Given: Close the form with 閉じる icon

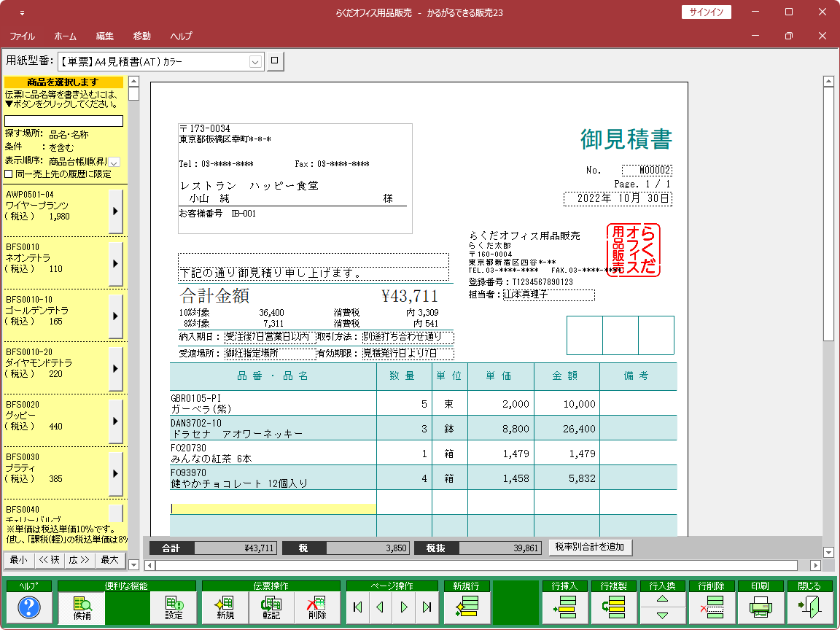Looking at the screenshot, I should click(809, 607).
